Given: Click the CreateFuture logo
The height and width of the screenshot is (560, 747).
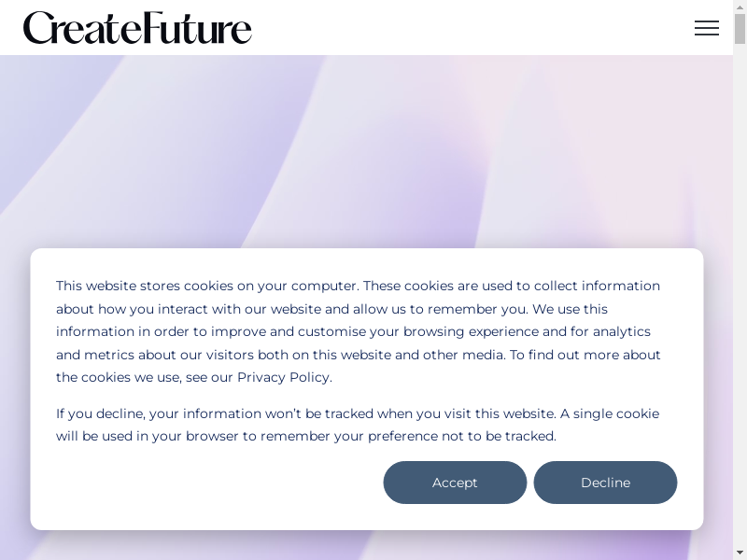Looking at the screenshot, I should (x=137, y=28).
